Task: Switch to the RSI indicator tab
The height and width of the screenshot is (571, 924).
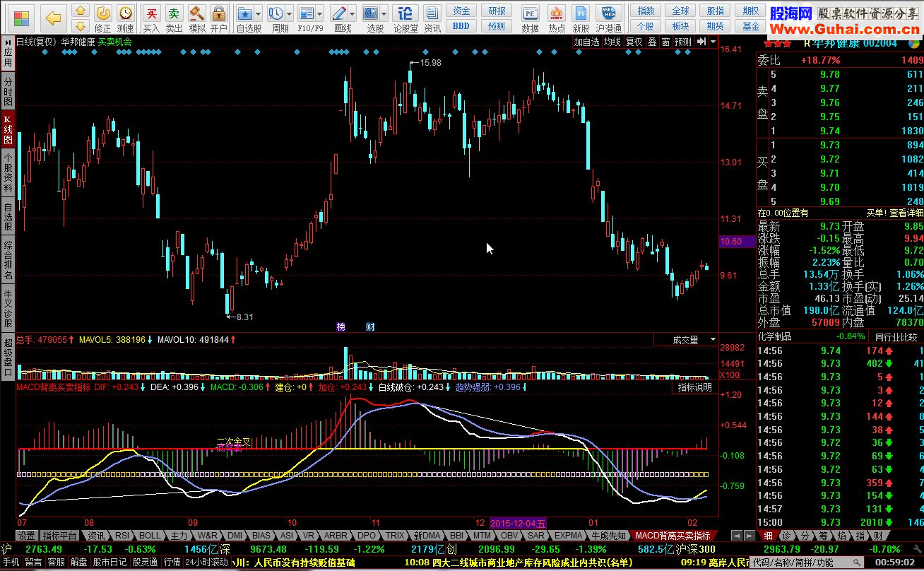Action: [122, 536]
